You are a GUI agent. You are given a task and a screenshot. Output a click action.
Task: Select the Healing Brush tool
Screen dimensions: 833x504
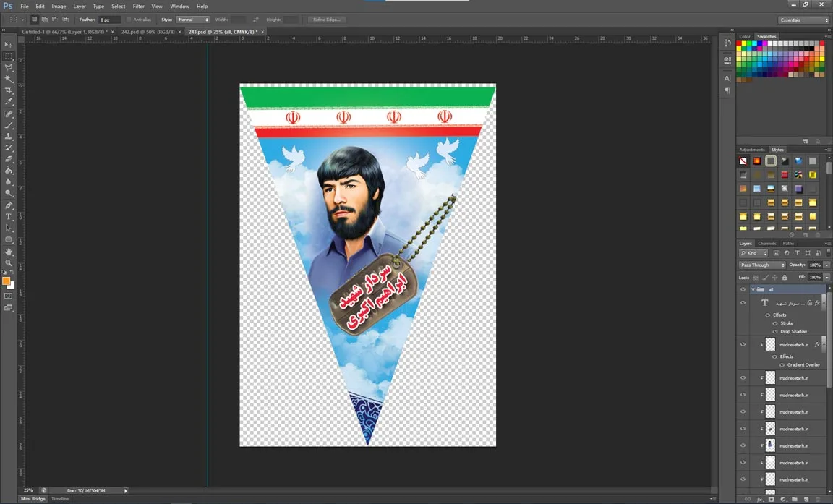[x=9, y=114]
